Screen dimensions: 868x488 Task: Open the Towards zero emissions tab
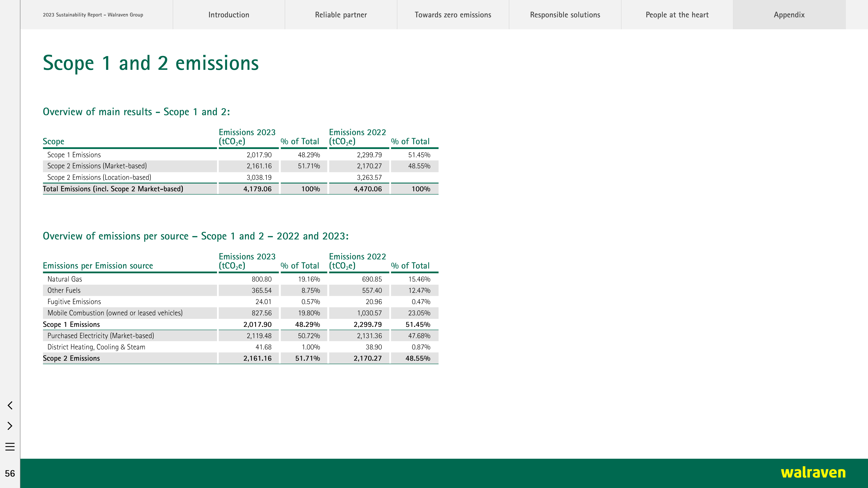pos(453,15)
